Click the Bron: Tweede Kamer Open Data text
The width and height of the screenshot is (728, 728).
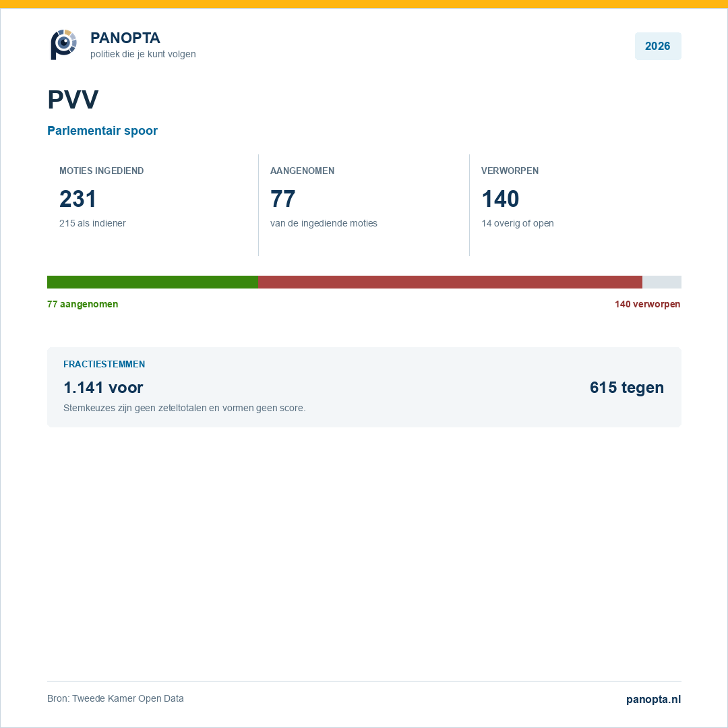pos(116,698)
